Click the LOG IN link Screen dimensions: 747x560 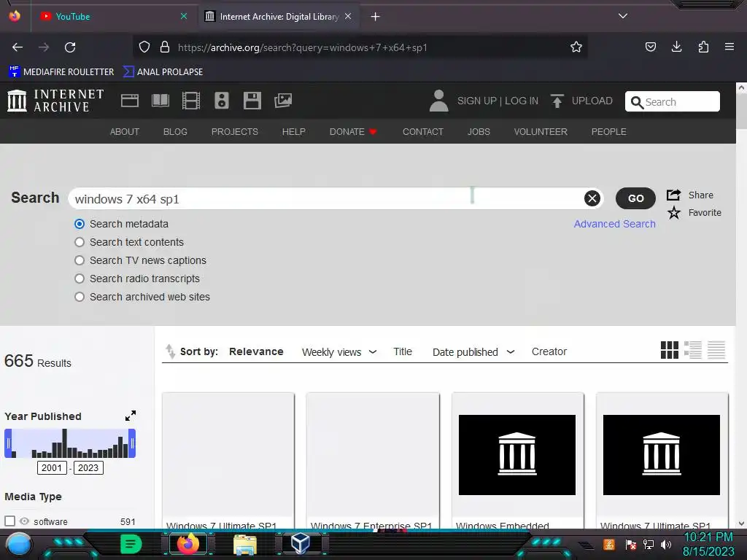coord(522,101)
